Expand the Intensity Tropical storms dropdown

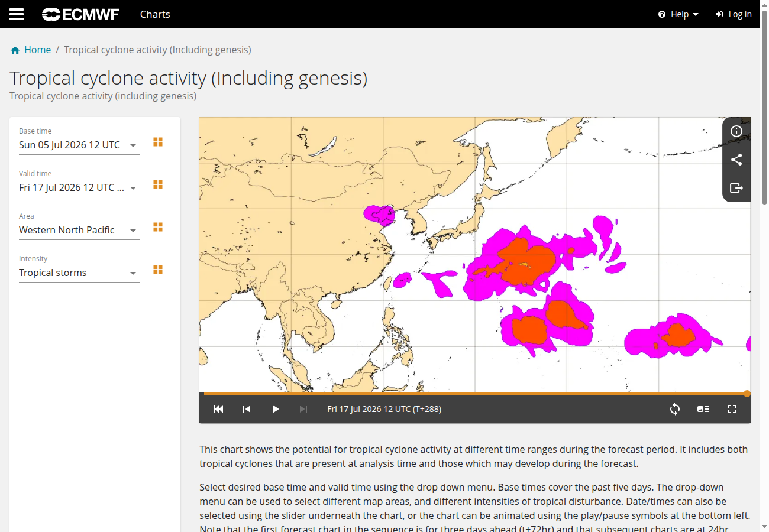(x=79, y=273)
